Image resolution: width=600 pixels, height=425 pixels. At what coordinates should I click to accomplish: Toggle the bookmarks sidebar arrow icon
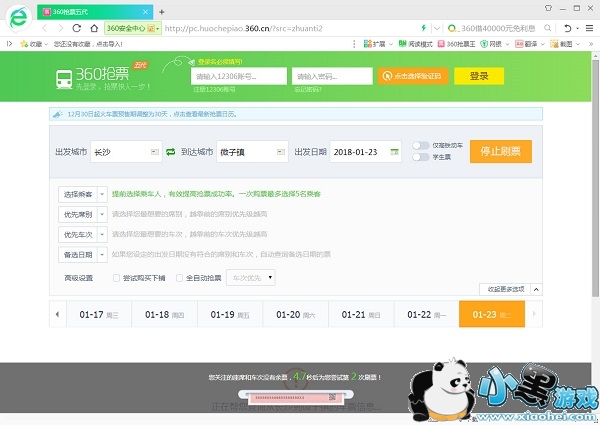point(9,44)
